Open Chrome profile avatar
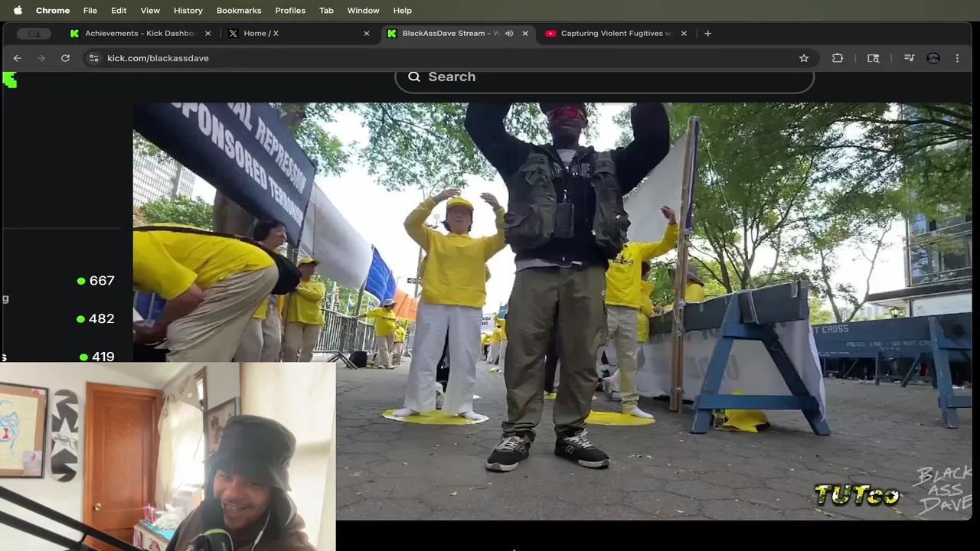 click(933, 58)
